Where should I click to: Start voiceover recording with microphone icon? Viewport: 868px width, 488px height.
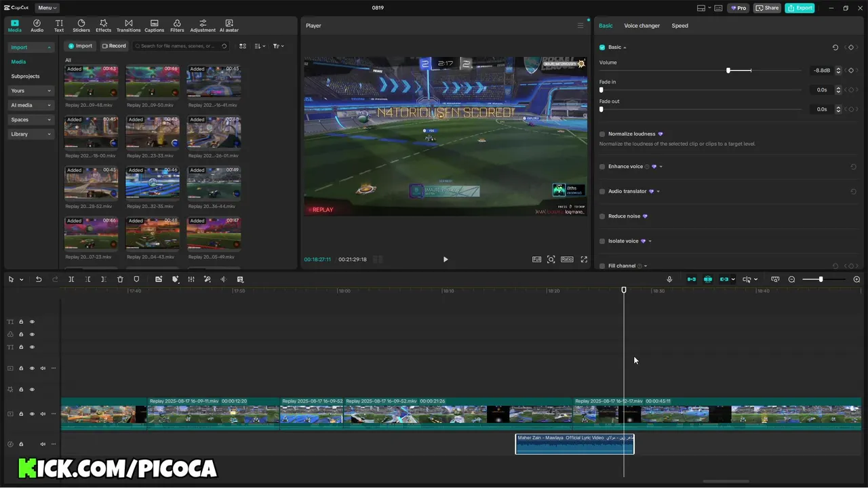pyautogui.click(x=669, y=279)
